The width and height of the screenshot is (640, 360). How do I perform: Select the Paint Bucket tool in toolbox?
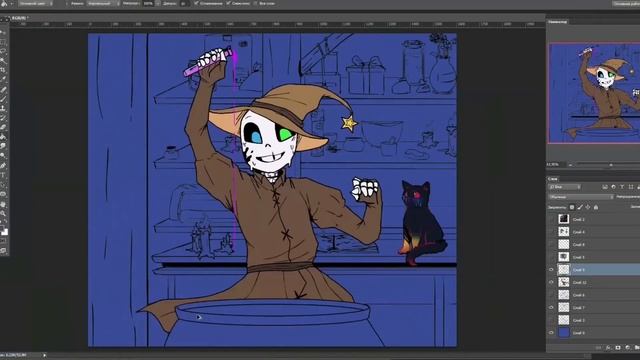point(3,136)
